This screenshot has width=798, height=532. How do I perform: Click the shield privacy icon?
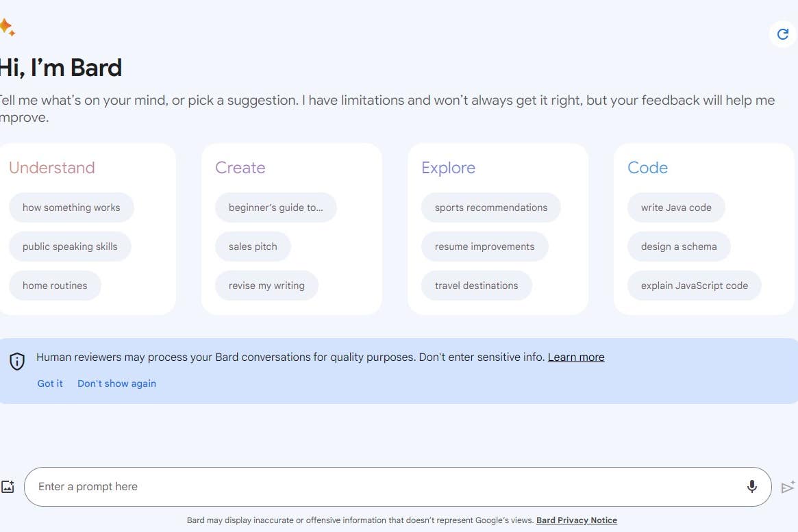click(16, 361)
